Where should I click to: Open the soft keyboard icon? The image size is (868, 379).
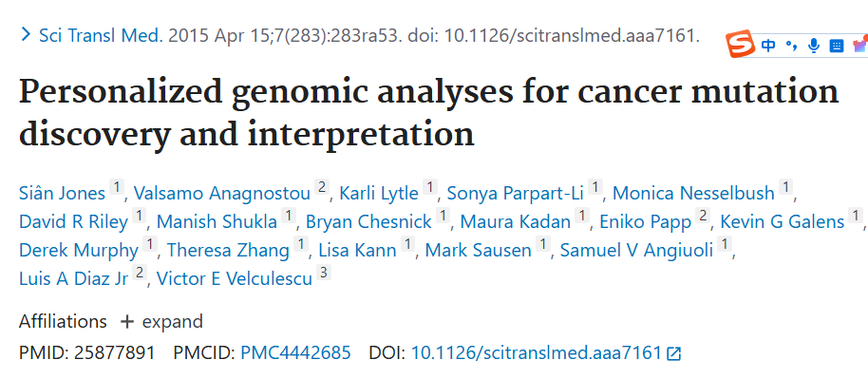[x=836, y=46]
